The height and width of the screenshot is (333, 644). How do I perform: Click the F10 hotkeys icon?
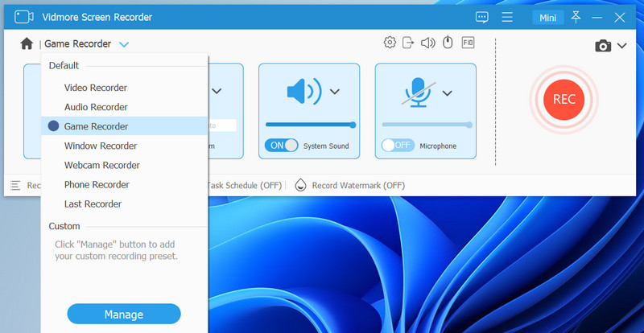(x=468, y=43)
